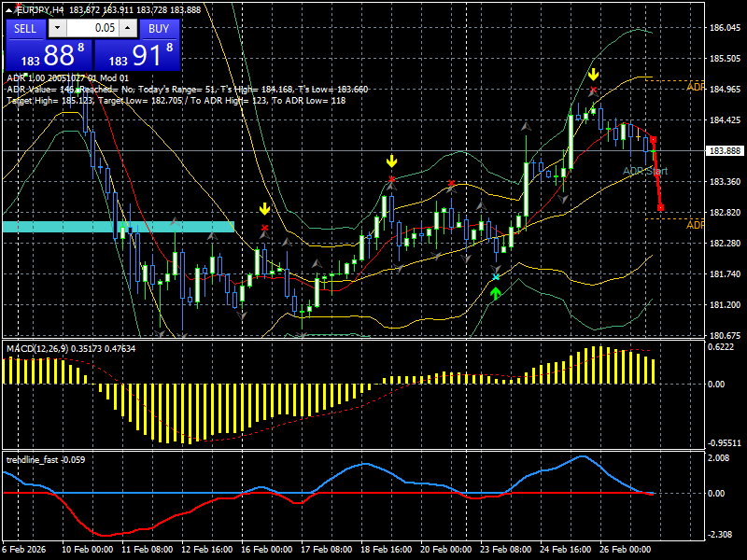Select the red X marker above the 20 Feb 00:00 candles
This screenshot has height=560, width=747.
point(451,183)
